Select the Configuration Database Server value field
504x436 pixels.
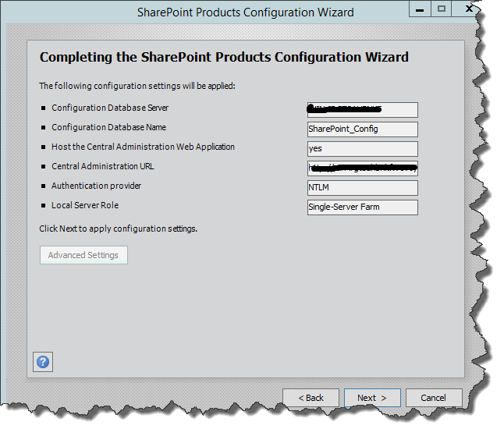pyautogui.click(x=363, y=110)
